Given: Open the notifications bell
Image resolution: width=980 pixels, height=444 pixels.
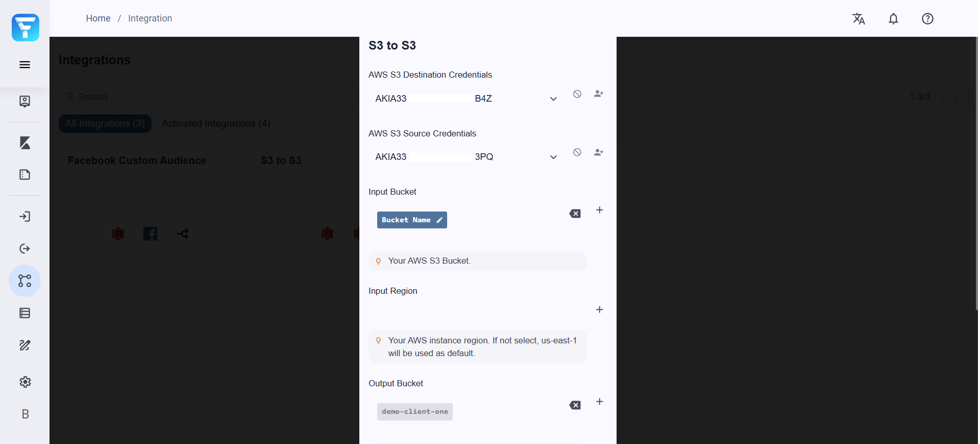Looking at the screenshot, I should [893, 18].
